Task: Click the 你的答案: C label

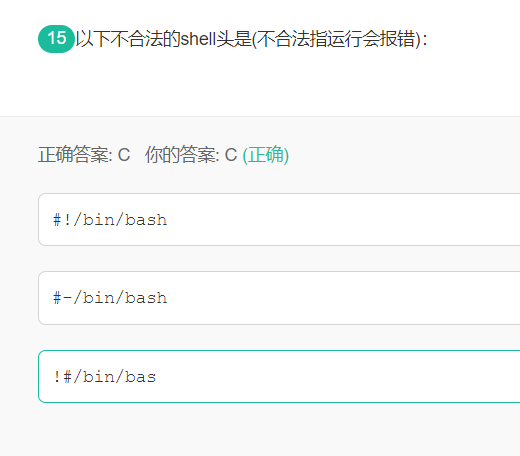Action: 191,155
